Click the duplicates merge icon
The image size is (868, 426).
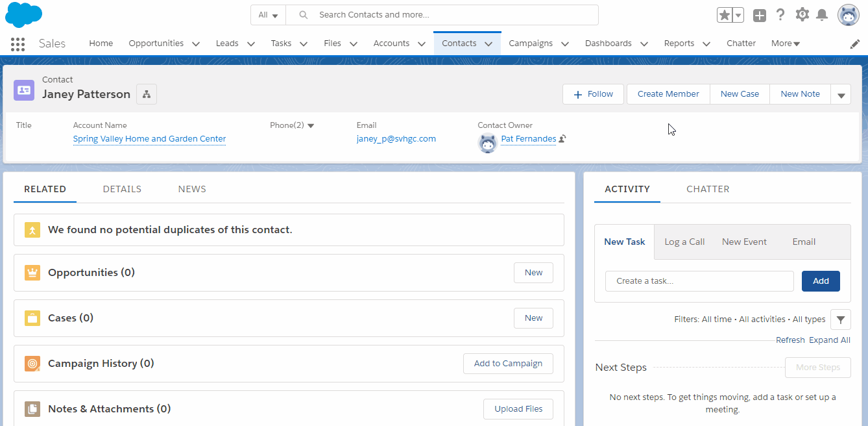point(32,230)
